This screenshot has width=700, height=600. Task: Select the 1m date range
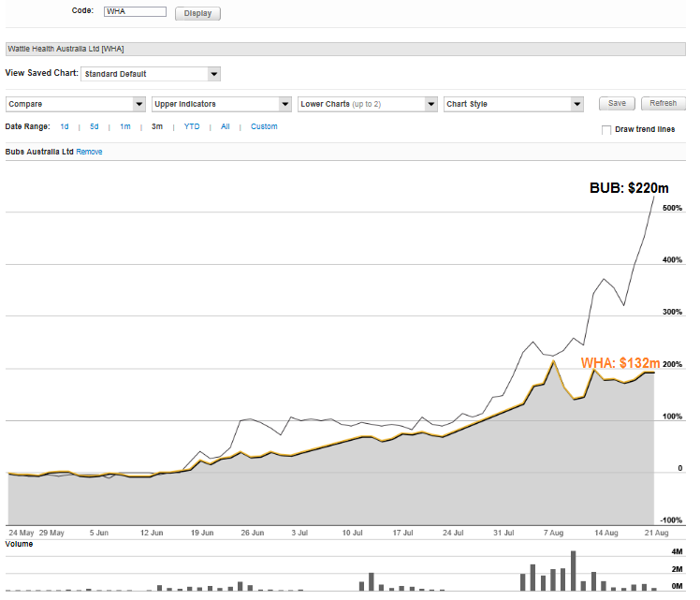[x=126, y=128]
